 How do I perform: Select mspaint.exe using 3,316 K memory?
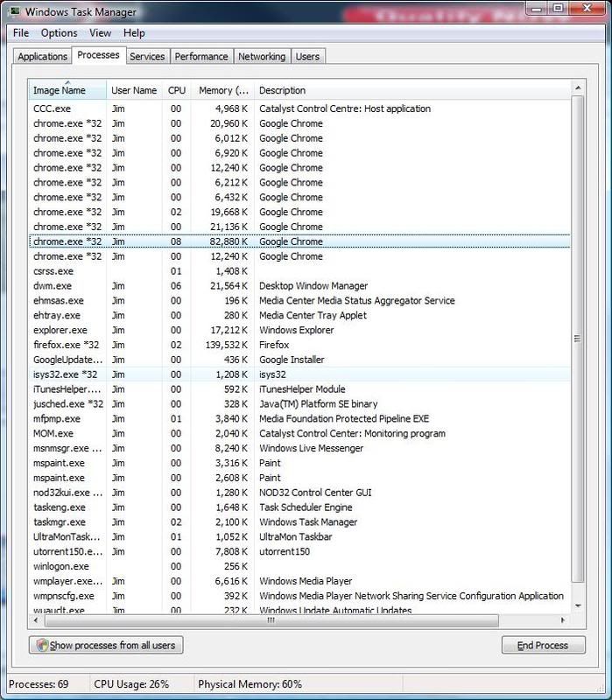[299, 463]
